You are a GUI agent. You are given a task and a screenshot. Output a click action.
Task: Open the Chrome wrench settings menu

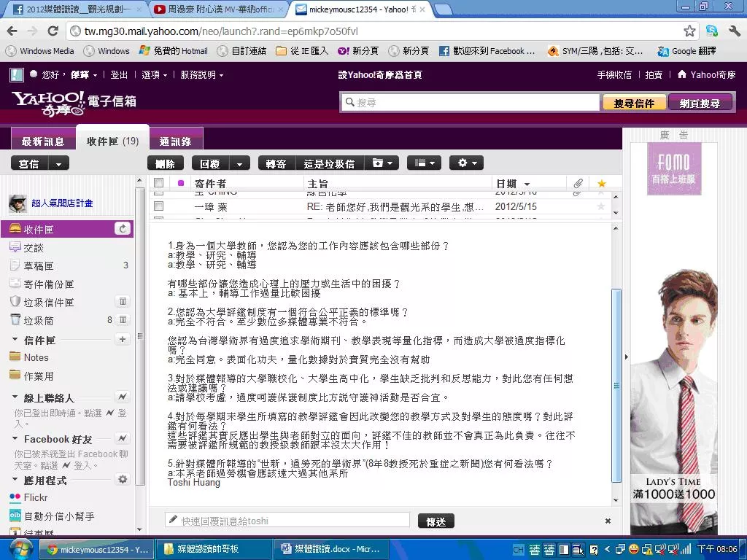click(734, 31)
